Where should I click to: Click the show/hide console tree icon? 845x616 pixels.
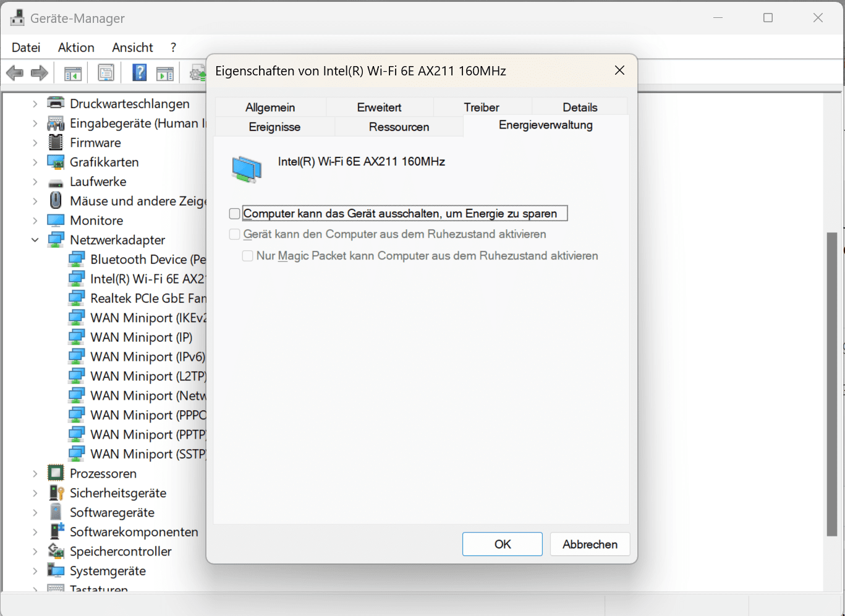(x=73, y=74)
